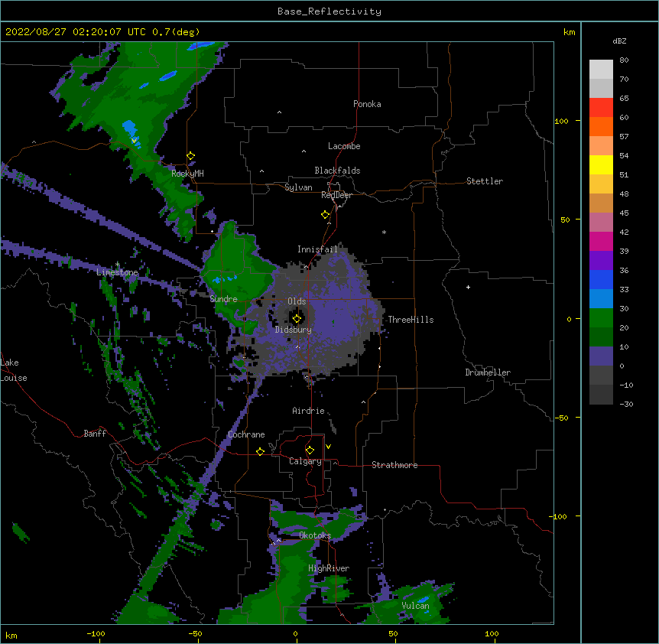
Task: Click the Strathmore label
Action: tap(394, 465)
